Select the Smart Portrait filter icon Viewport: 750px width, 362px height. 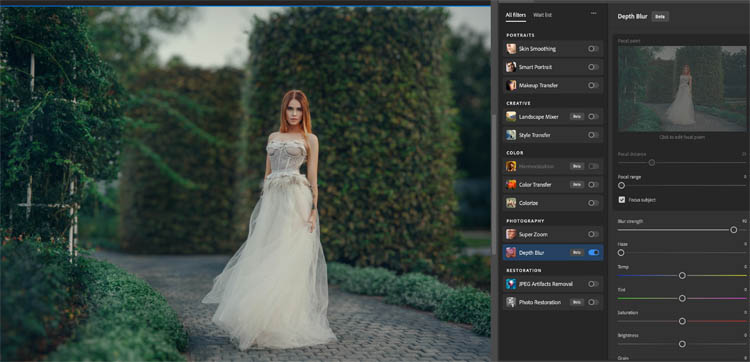tap(511, 67)
